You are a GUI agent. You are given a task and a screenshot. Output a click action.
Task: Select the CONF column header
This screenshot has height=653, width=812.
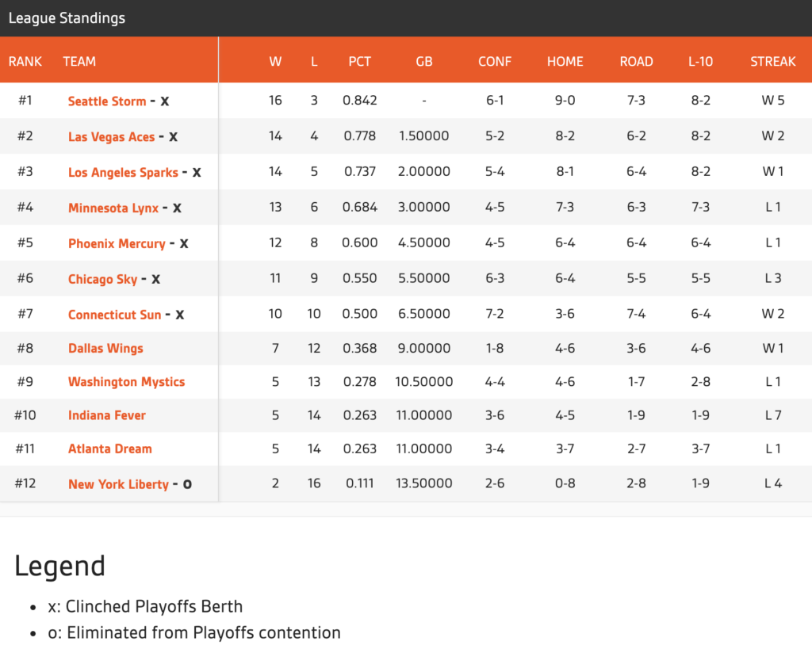[495, 62]
